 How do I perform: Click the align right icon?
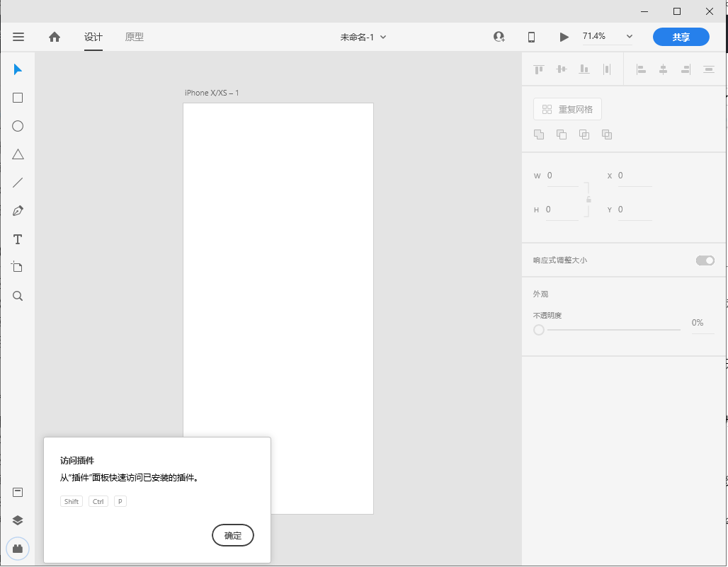[x=686, y=69]
